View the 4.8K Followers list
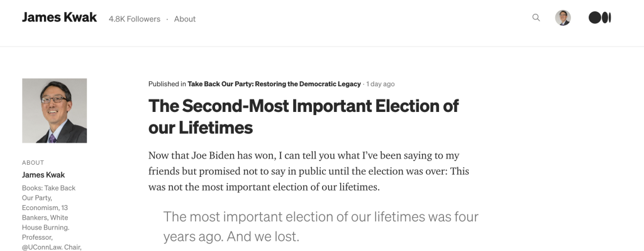This screenshot has height=251, width=644. pos(135,19)
